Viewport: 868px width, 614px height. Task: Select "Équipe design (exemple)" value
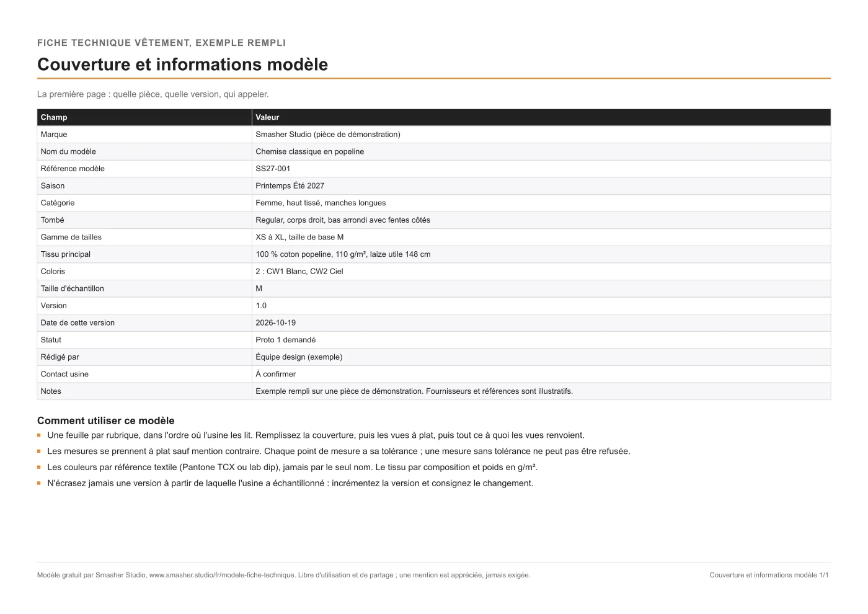299,357
